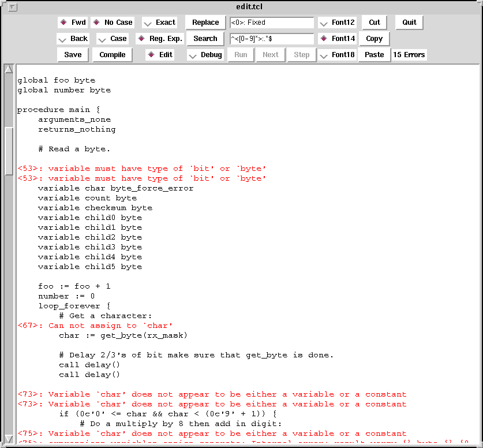Click the Step debug button
Image resolution: width=483 pixels, height=448 pixels.
(302, 54)
